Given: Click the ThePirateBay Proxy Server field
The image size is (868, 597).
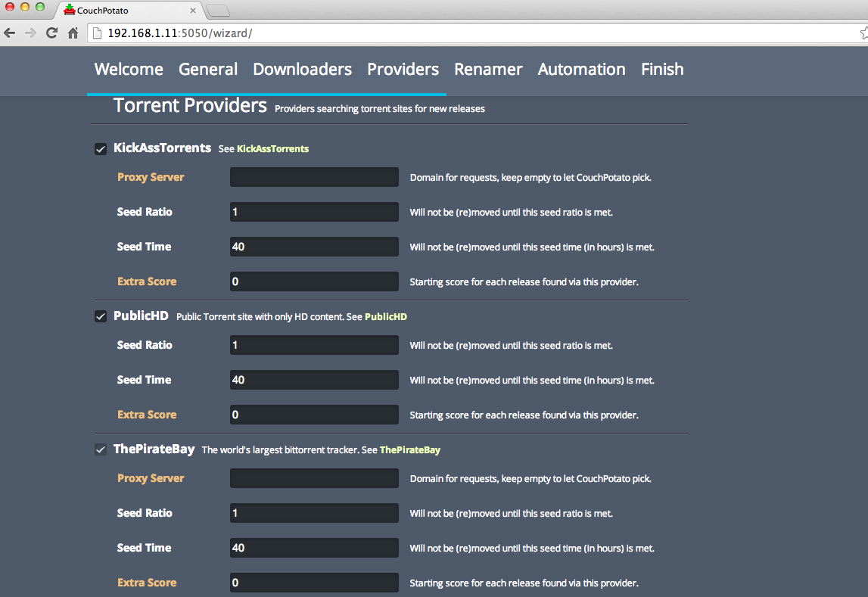Looking at the screenshot, I should coord(314,479).
